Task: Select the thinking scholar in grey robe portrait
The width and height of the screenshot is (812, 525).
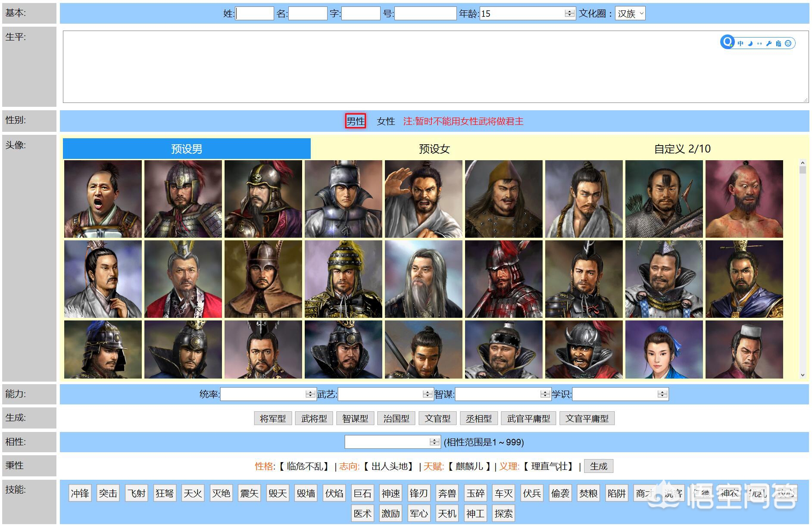Action: click(103, 279)
